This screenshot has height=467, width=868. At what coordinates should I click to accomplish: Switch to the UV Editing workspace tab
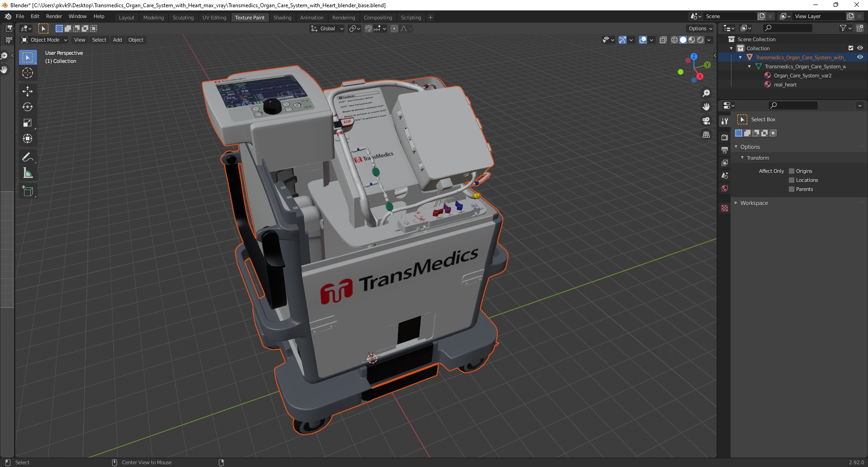(214, 18)
